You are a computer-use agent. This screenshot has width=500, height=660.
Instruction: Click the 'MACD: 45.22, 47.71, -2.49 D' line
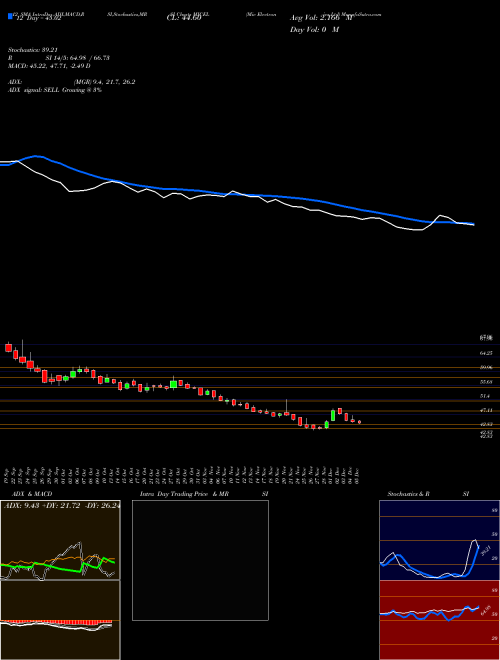coord(49,66)
